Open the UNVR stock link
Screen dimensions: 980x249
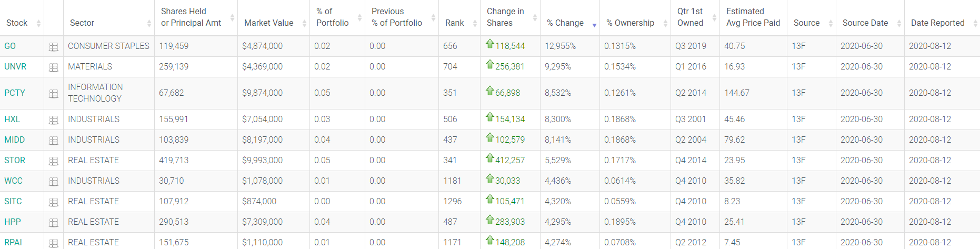pos(15,67)
